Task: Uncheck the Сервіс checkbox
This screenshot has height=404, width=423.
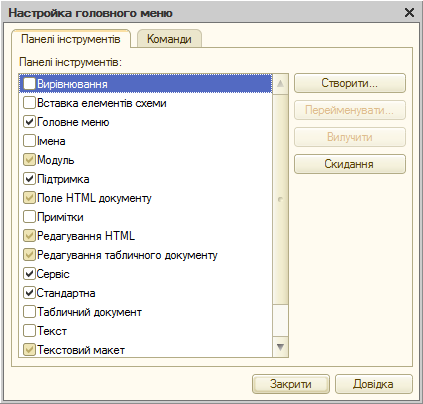Action: pos(29,274)
